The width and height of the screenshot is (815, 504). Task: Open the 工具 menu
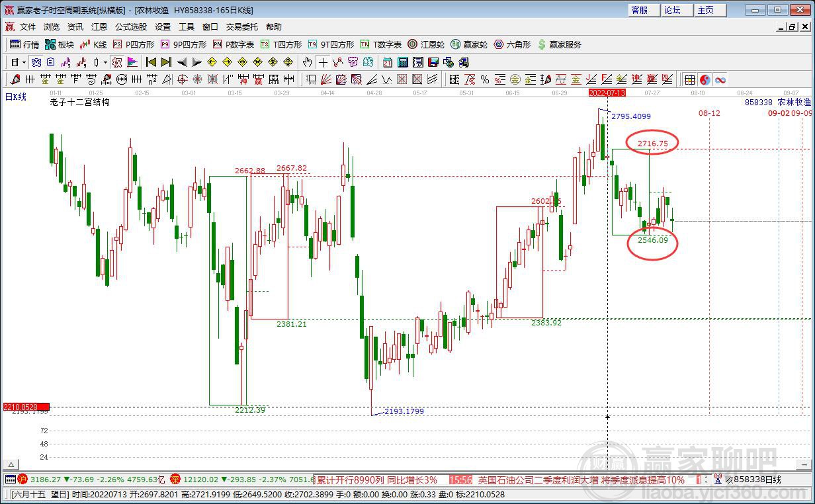(187, 26)
